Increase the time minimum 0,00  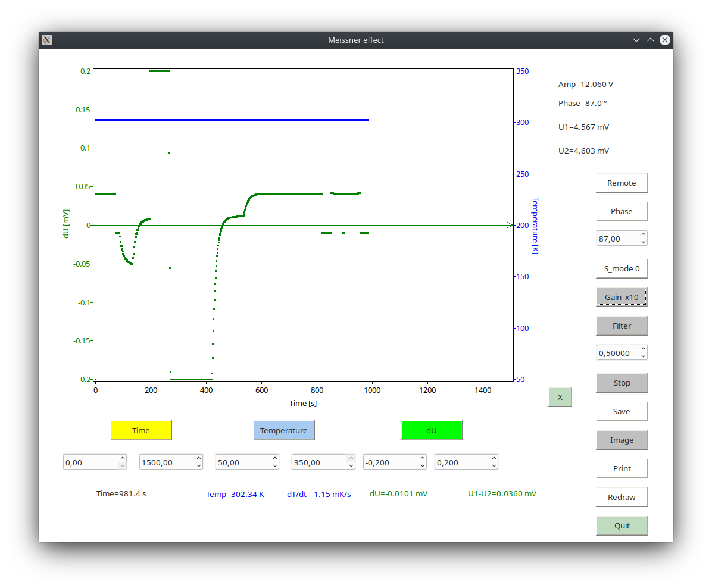[123, 459]
